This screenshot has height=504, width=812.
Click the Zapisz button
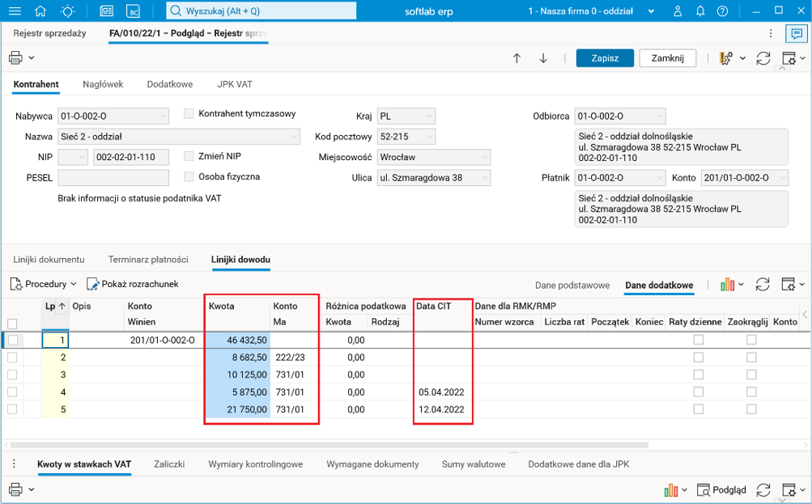click(605, 58)
